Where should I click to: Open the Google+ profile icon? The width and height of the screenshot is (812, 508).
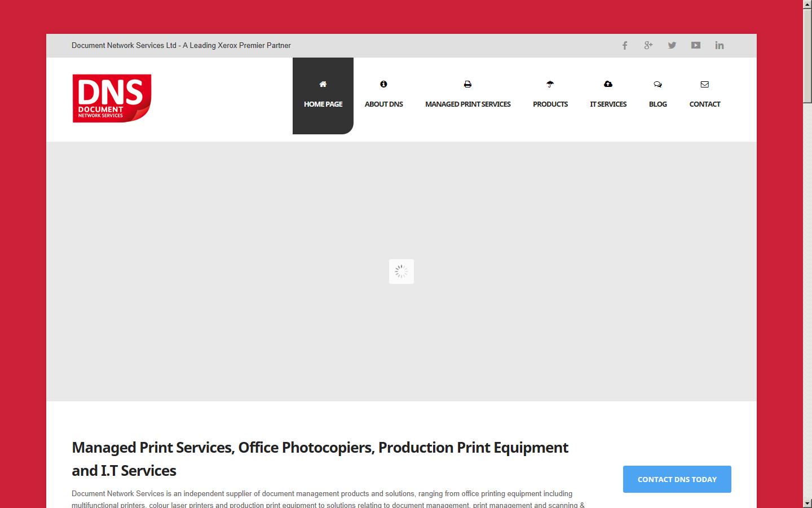(x=648, y=45)
